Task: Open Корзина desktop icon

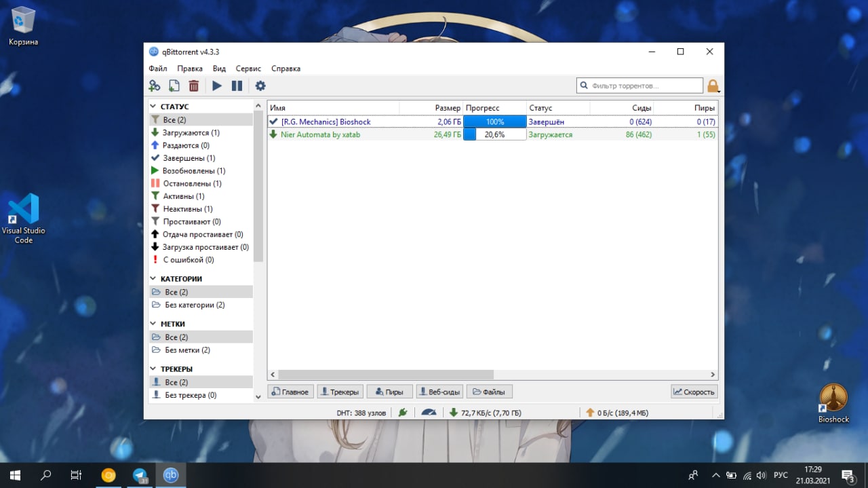Action: pyautogui.click(x=23, y=26)
